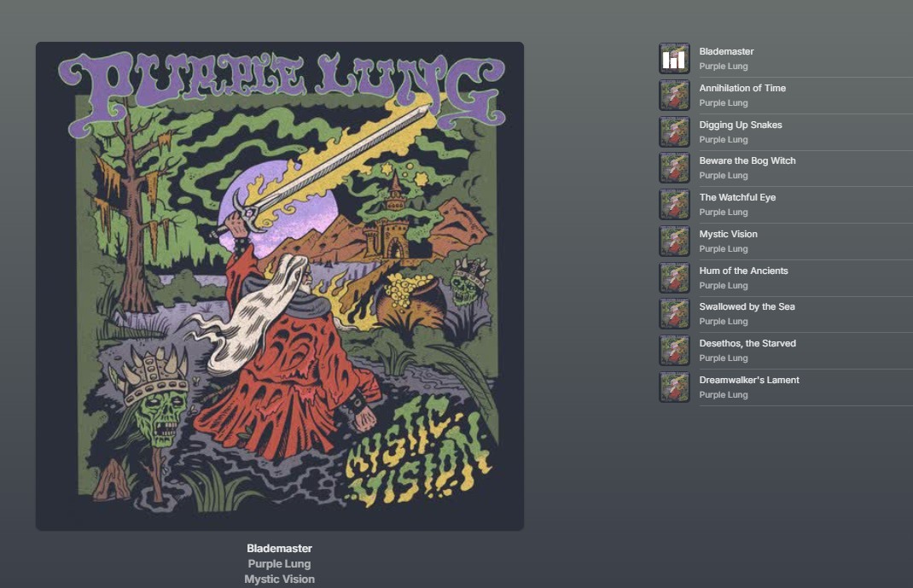Click the Blademaster title below the artwork
913x588 pixels.
tap(280, 549)
